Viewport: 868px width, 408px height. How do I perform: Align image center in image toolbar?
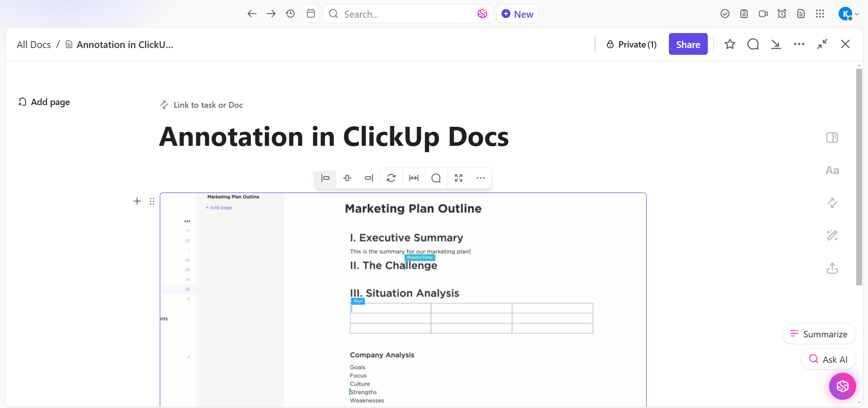click(x=347, y=178)
